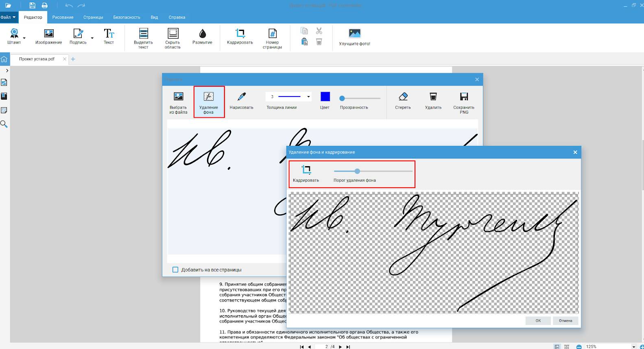Add a new document tab
Viewport: 644px width, 349px height.
pyautogui.click(x=73, y=59)
